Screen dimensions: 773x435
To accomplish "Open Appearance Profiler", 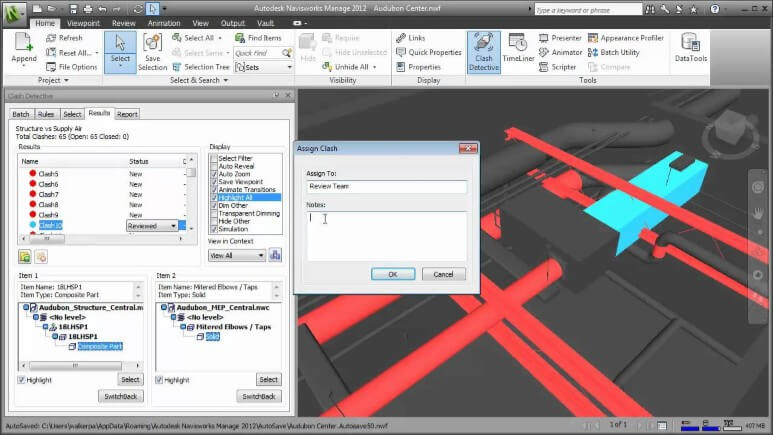I will click(x=626, y=38).
